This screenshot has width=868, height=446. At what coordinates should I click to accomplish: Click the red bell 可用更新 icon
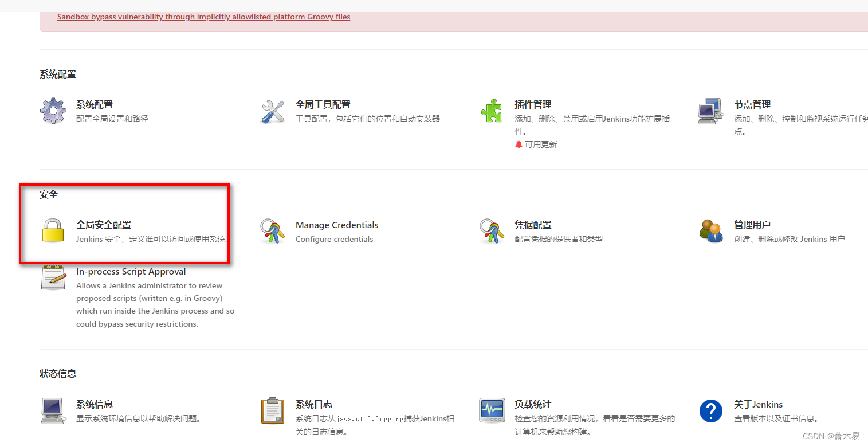[x=519, y=144]
